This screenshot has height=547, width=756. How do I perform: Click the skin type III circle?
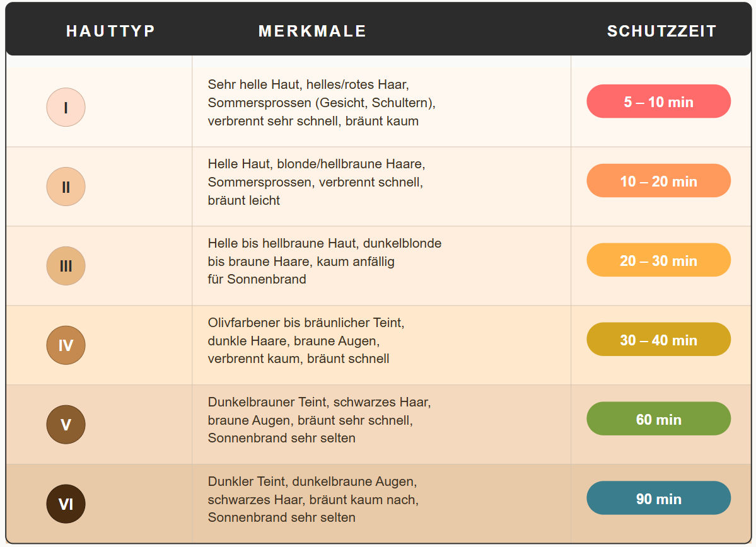pyautogui.click(x=66, y=266)
